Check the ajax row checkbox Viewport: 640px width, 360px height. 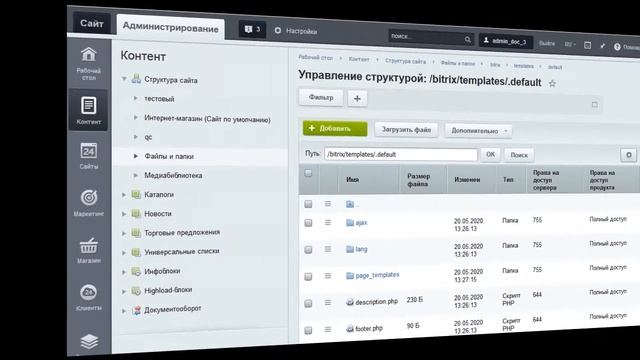pos(308,223)
